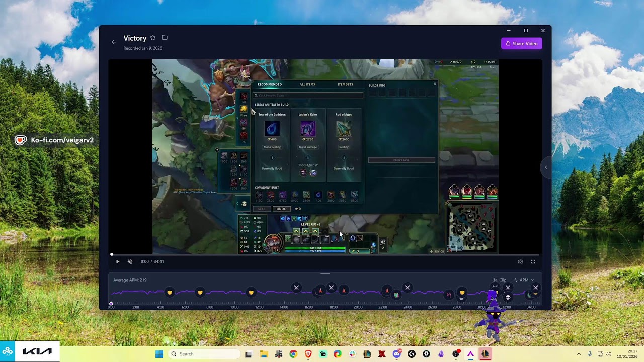Click the Sell button in the shop
Image resolution: width=644 pixels, height=362 pixels.
point(262,209)
